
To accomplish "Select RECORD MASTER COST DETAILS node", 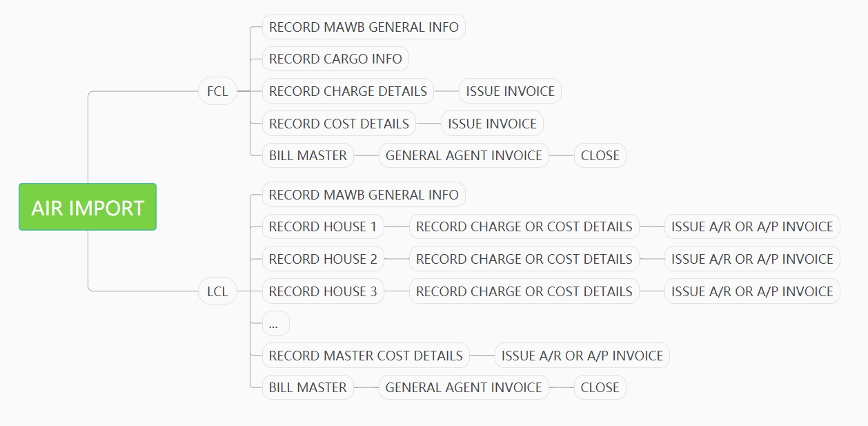I will pos(366,356).
